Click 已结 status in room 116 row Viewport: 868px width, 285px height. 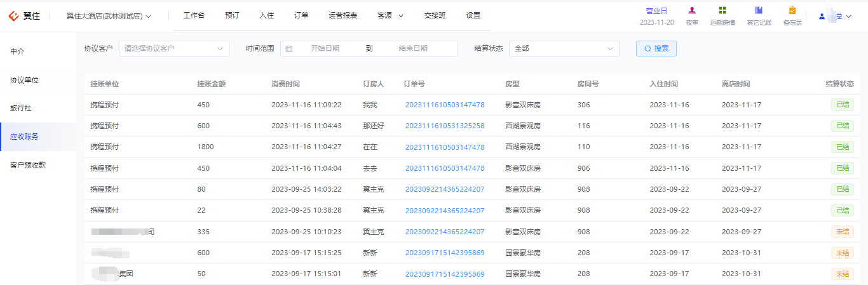(842, 126)
